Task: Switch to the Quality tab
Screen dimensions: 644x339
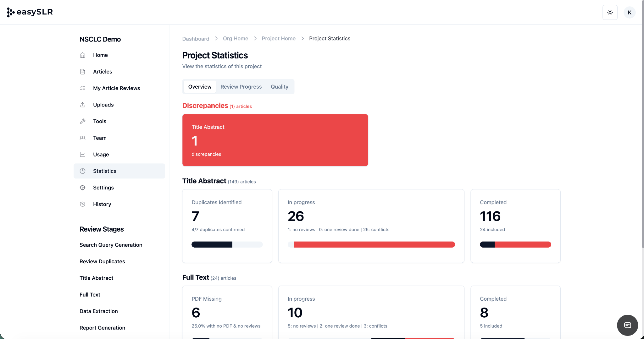Action: [279, 87]
